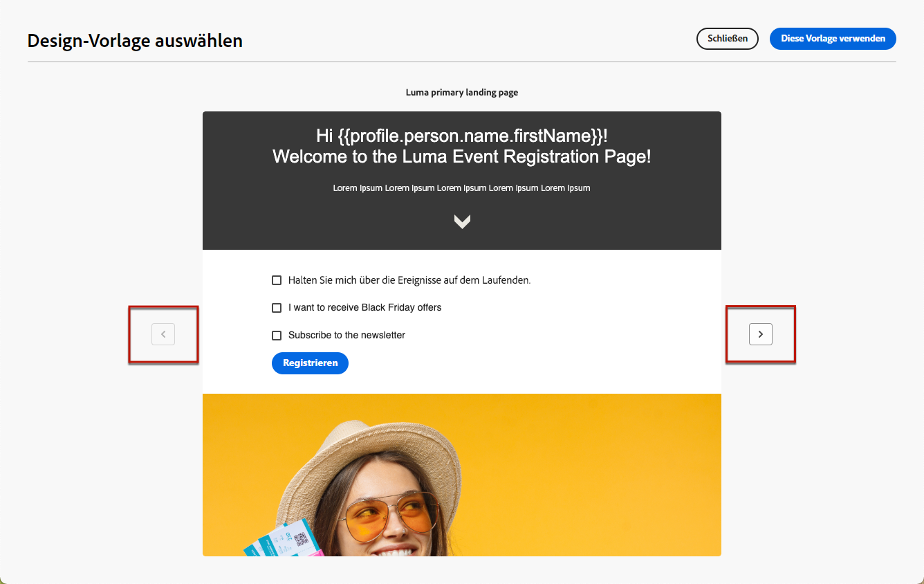
Task: Select the Lorem Ipsum subtitle text
Action: tap(462, 188)
